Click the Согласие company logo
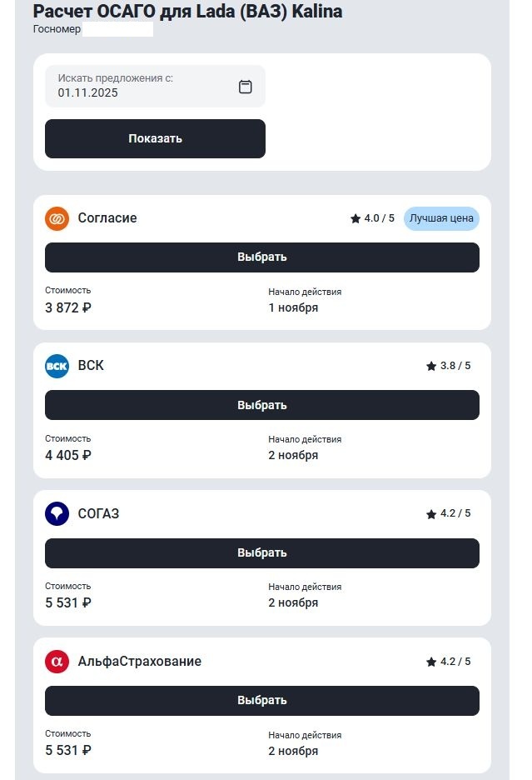 pyautogui.click(x=57, y=218)
